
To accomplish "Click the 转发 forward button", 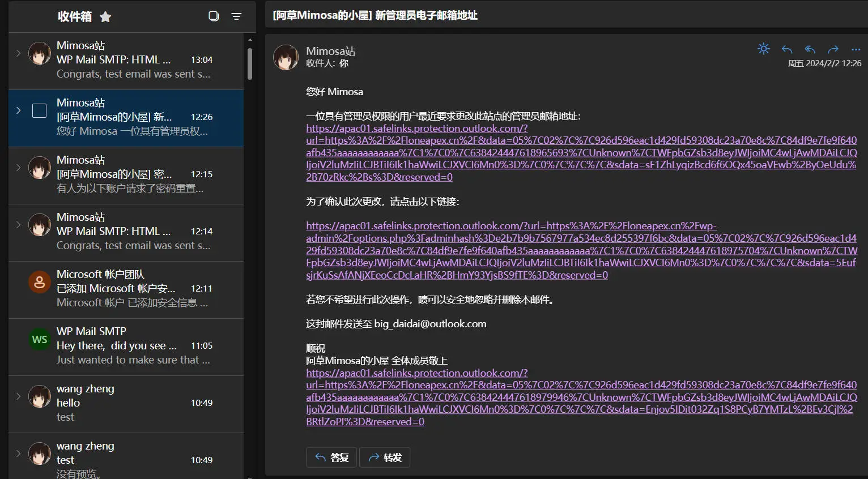I will point(385,457).
